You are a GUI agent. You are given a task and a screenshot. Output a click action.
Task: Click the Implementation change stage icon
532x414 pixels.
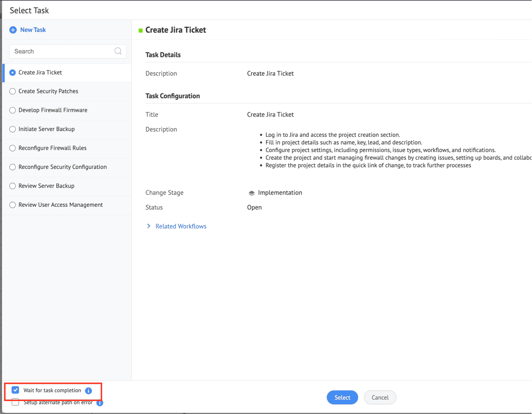coord(251,193)
